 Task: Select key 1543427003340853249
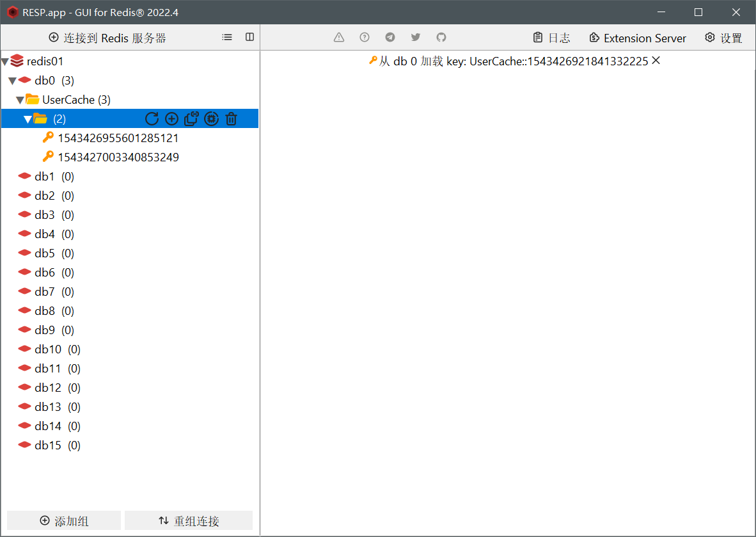pyautogui.click(x=118, y=157)
